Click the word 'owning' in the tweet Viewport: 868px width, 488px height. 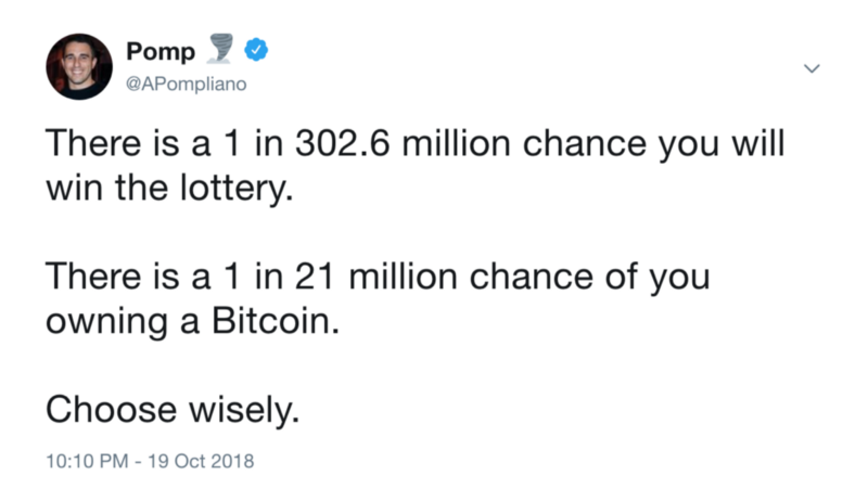tap(107, 323)
